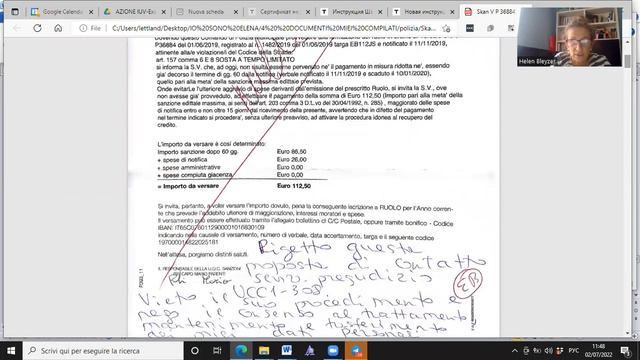Open the clock and date flyout
This screenshot has width=640, height=360.
click(598, 351)
